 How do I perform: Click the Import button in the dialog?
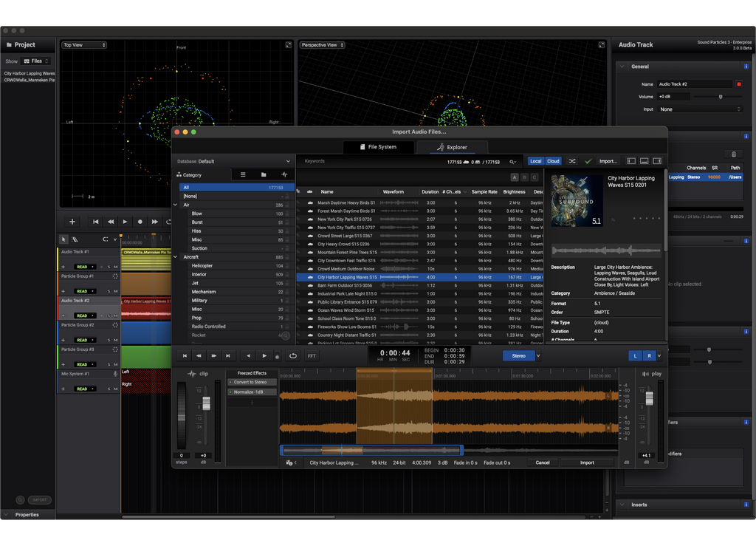coord(587,463)
